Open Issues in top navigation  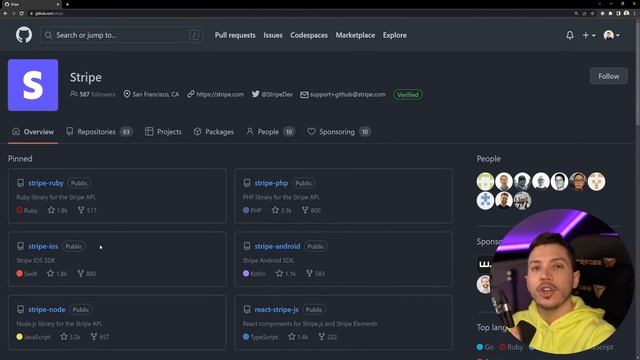tap(273, 35)
